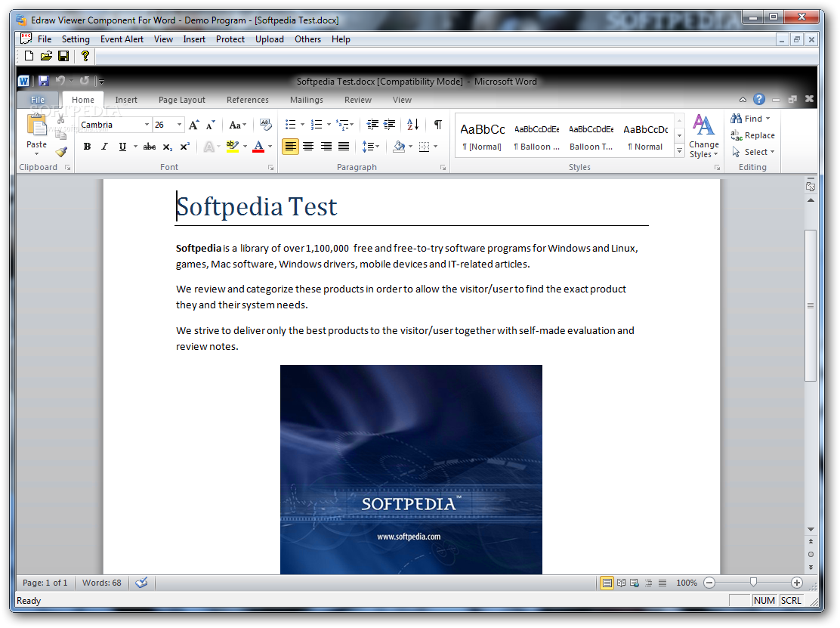Open the Select dropdown in Editing group
Image resolution: width=840 pixels, height=628 pixels.
[753, 152]
